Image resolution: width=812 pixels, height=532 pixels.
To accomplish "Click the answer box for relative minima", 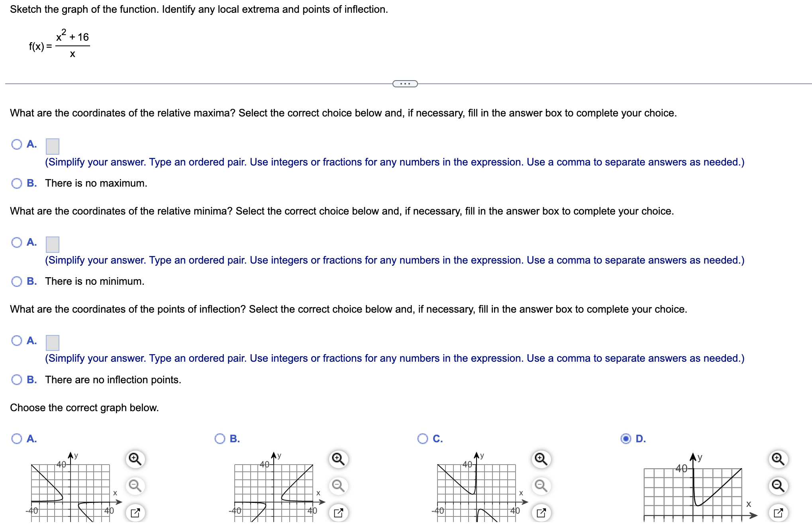I will click(x=53, y=244).
